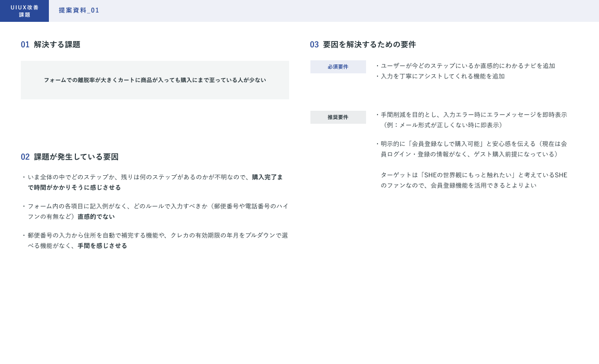Click the bullet 入力を丁寧にアシストしてくれる機能を追加
This screenshot has height=364, width=599.
442,76
